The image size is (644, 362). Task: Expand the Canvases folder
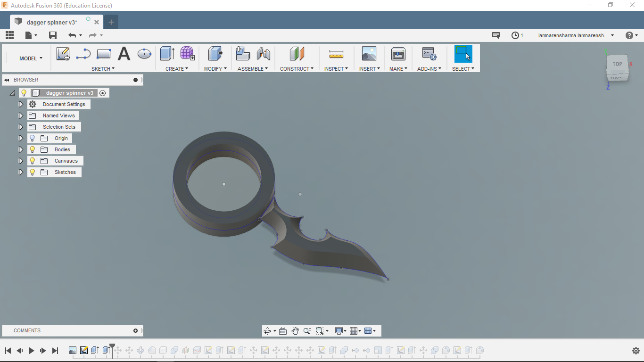point(21,161)
